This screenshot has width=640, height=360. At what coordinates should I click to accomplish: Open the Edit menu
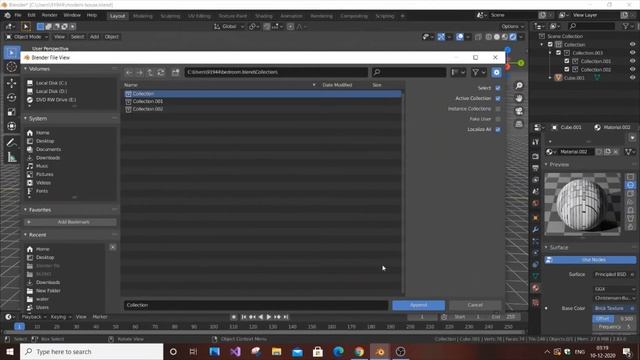(31, 15)
